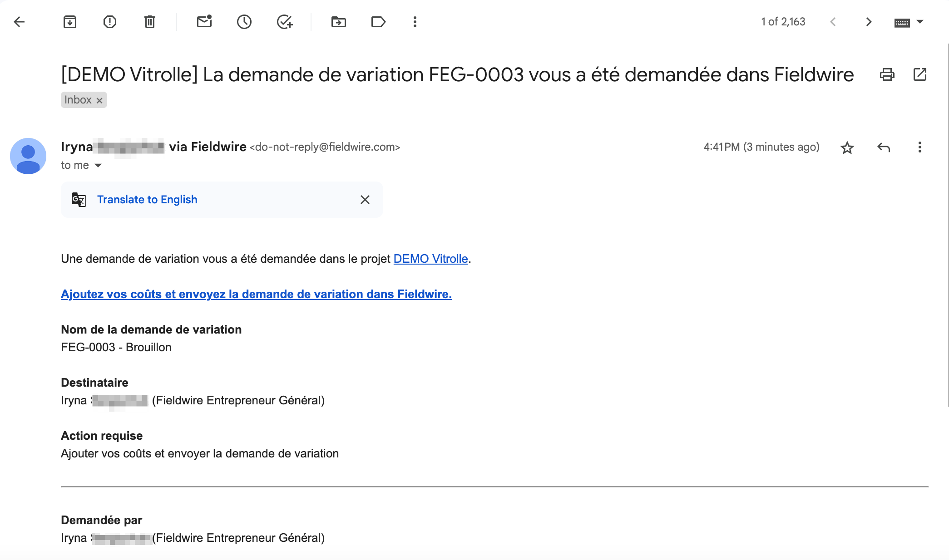Open the input tools keyboard dropdown
This screenshot has height=560, width=949.
[909, 22]
